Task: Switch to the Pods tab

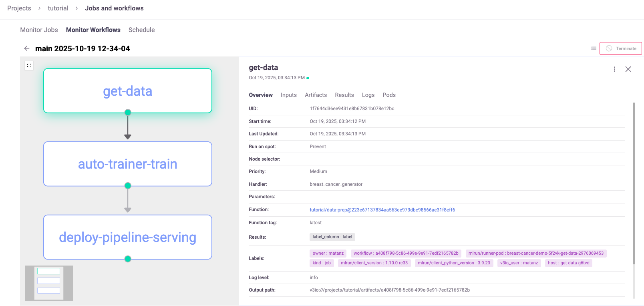Action: (389, 95)
